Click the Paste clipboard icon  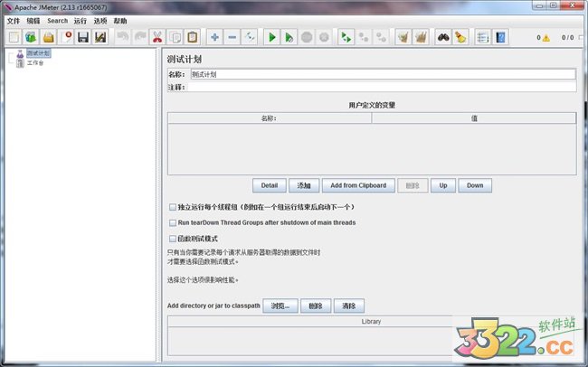[x=192, y=37]
